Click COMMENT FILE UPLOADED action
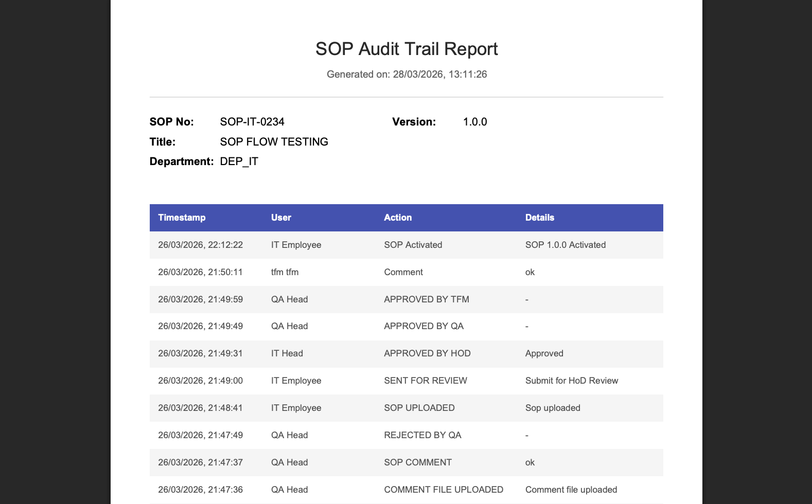Viewport: 812px width, 504px height. [x=444, y=490]
